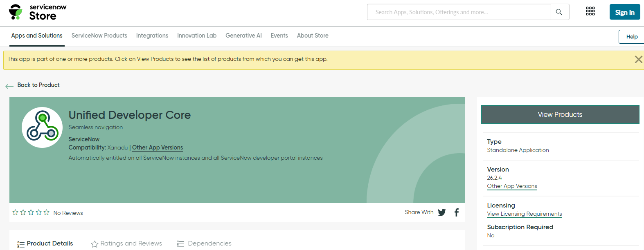This screenshot has height=250, width=644.
Task: Click the Product Details list icon
Action: (21, 244)
